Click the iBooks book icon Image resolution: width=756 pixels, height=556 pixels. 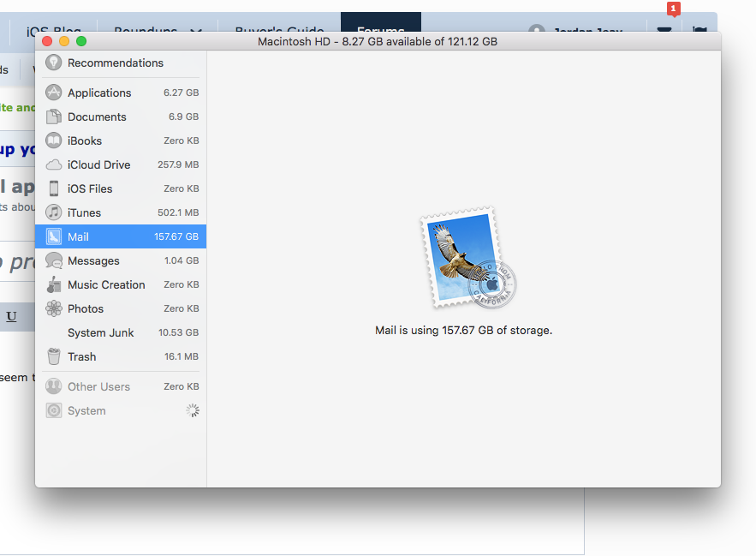(54, 140)
